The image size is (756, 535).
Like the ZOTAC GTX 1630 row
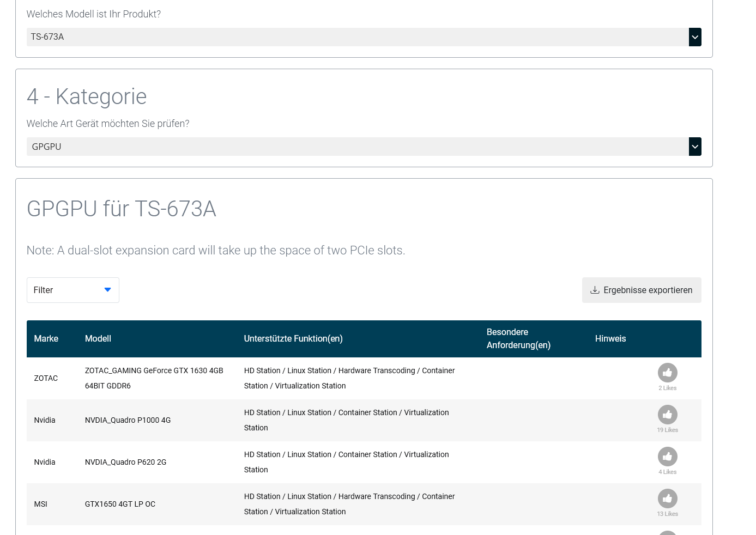click(x=667, y=373)
